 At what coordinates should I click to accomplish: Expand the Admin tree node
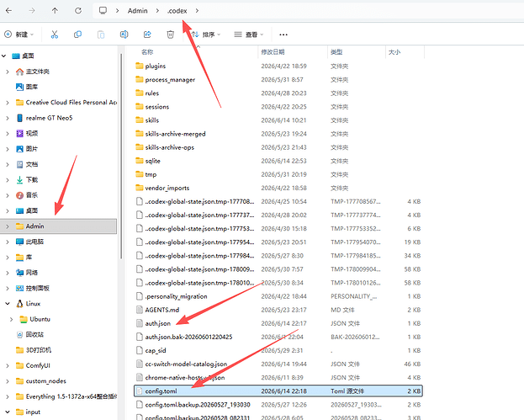click(8, 226)
